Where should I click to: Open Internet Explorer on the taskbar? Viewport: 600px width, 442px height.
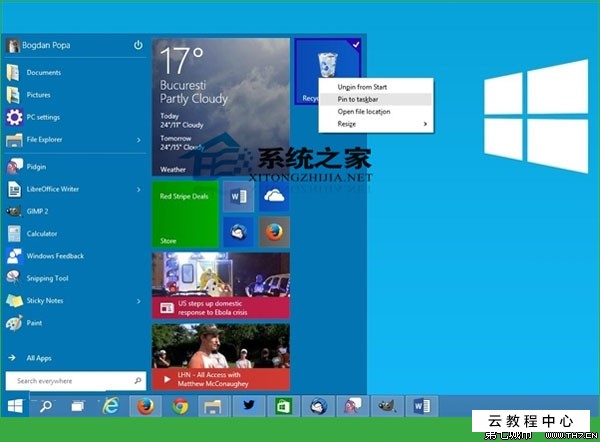coord(111,406)
